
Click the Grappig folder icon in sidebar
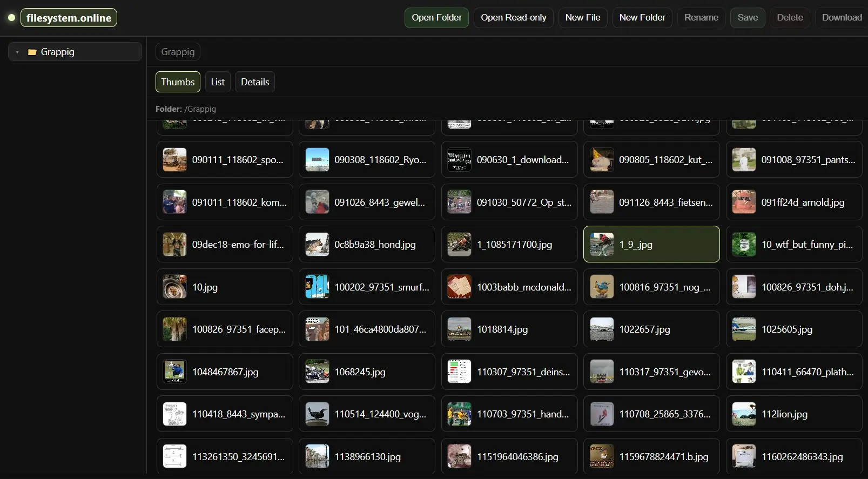(x=32, y=52)
